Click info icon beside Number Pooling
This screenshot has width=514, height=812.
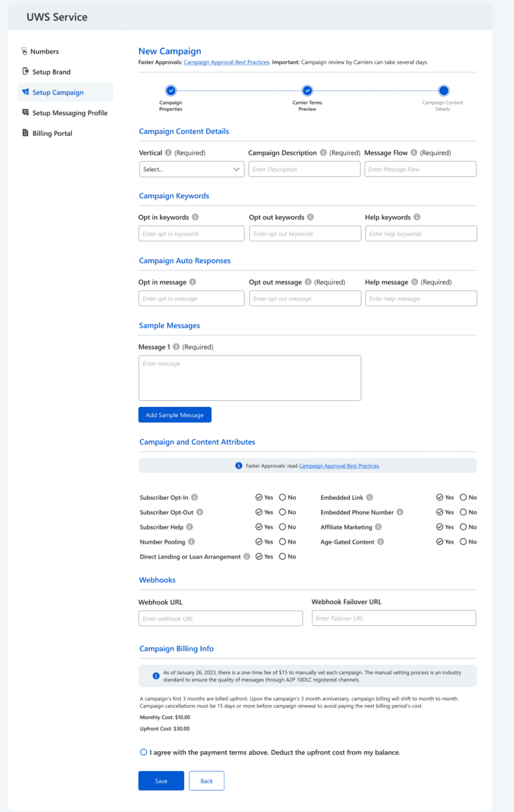pos(191,542)
